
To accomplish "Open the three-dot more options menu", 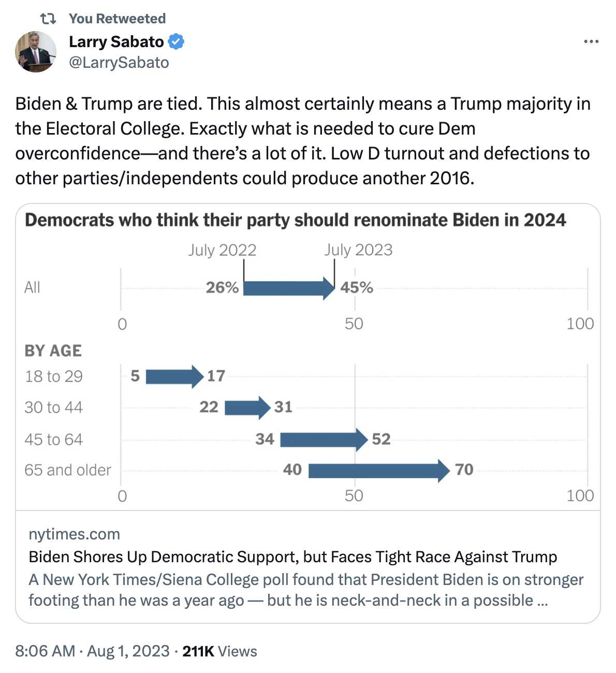I will (591, 41).
